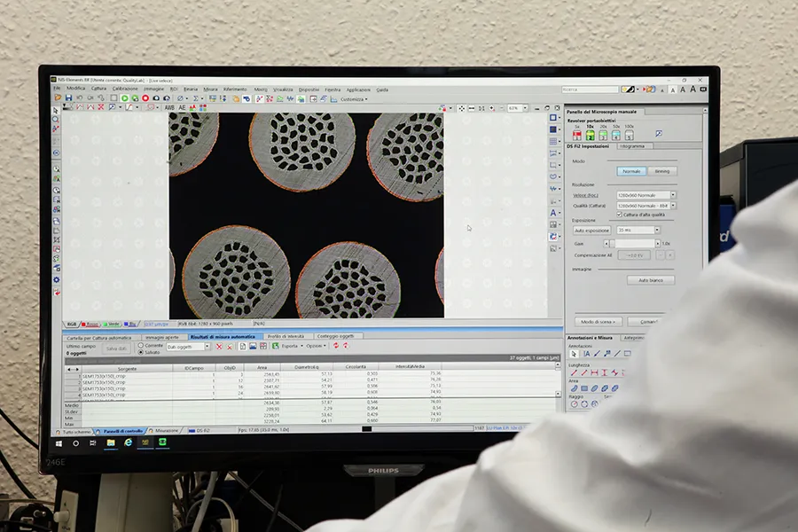Click the red Record/Capture icon
The width and height of the screenshot is (798, 532).
(x=145, y=98)
